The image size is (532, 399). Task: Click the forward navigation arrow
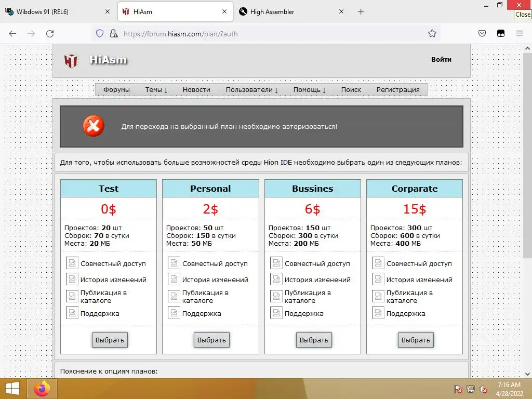click(x=31, y=34)
